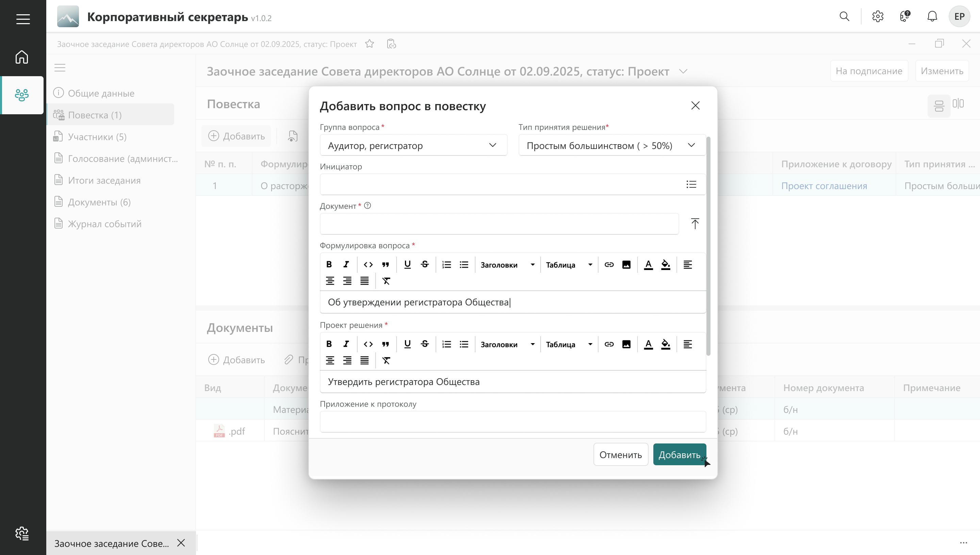Expand the Тип принятия решения dropdown
Viewport: 980px width, 555px height.
(611, 146)
